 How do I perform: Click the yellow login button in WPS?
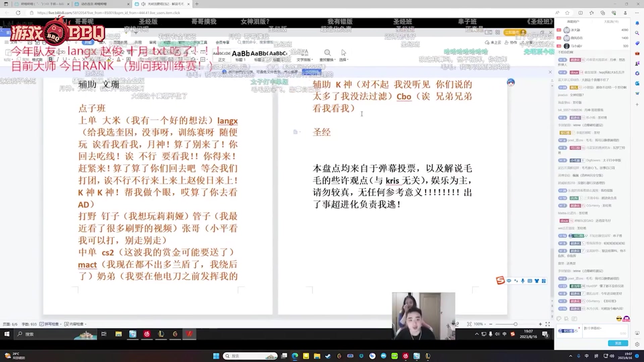(x=512, y=33)
